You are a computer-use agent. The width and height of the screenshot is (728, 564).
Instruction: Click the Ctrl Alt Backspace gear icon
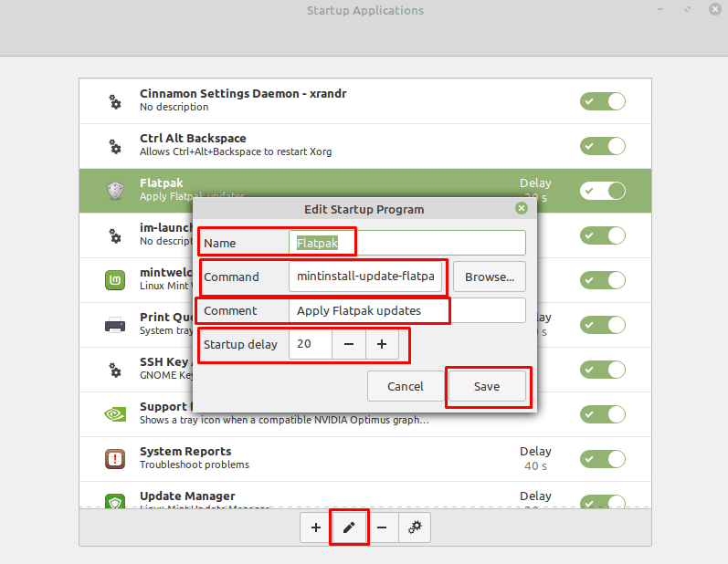[115, 146]
